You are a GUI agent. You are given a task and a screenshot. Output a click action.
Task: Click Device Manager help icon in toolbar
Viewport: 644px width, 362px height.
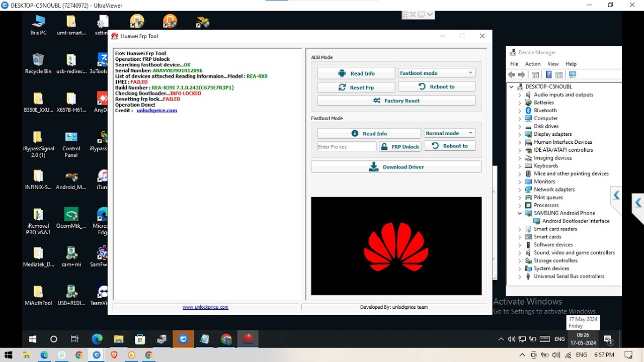point(548,75)
